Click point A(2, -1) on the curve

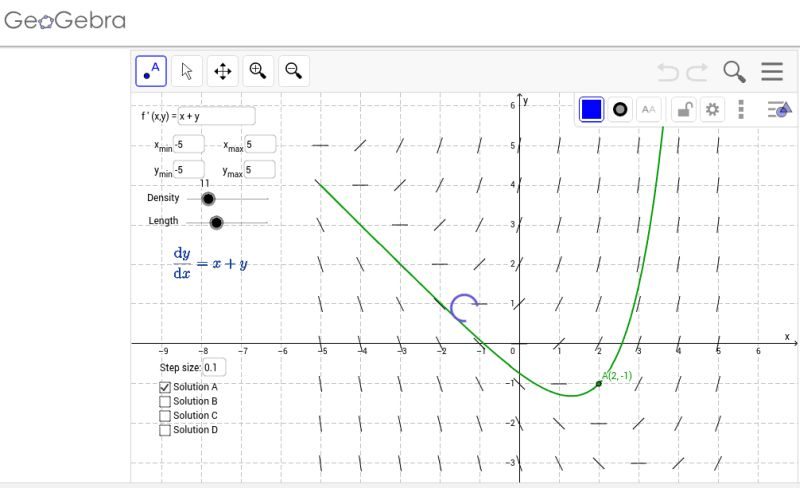click(x=599, y=384)
